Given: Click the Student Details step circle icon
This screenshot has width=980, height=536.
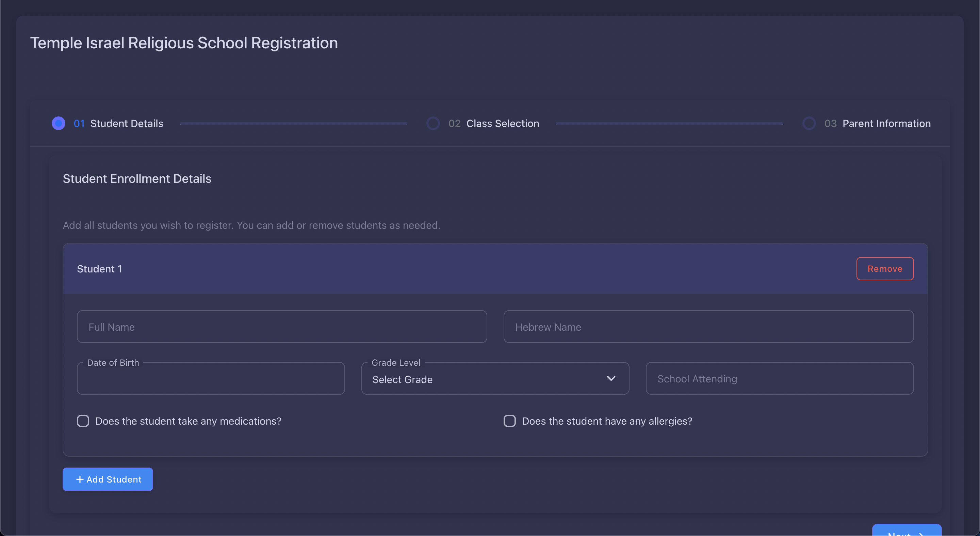Looking at the screenshot, I should click(58, 123).
